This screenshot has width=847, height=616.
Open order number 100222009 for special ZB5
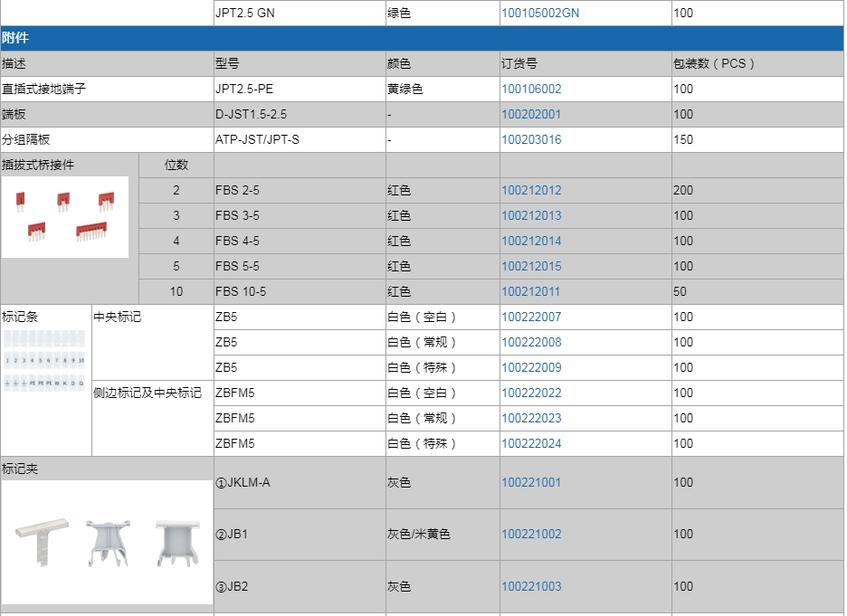pyautogui.click(x=531, y=368)
